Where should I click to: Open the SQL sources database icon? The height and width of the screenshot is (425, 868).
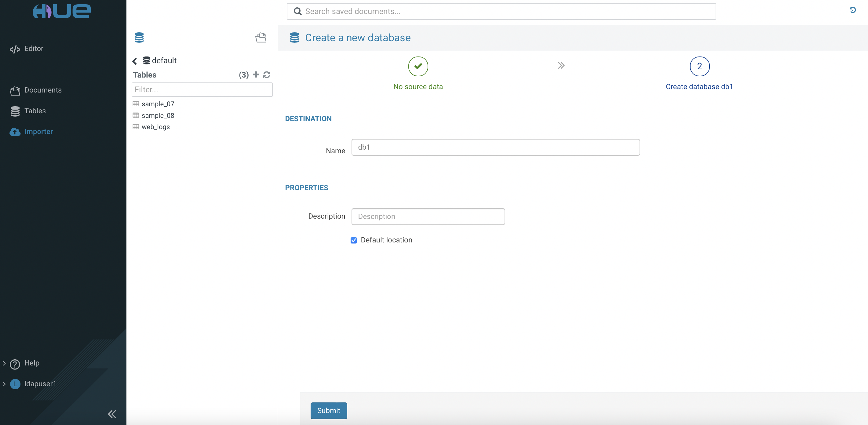[139, 37]
